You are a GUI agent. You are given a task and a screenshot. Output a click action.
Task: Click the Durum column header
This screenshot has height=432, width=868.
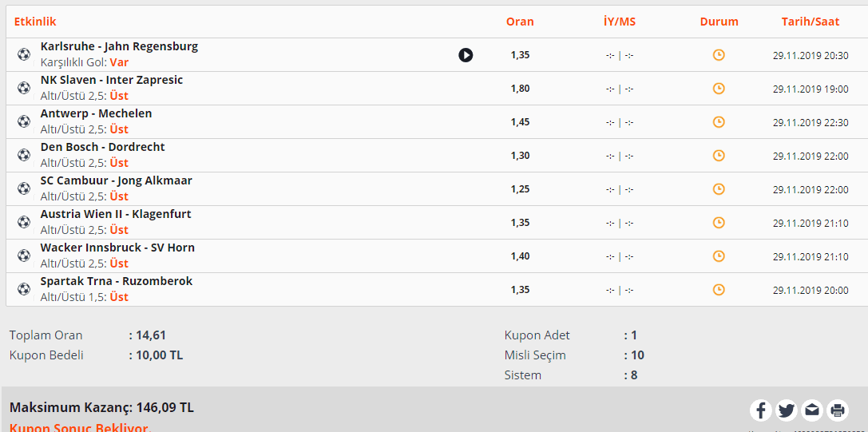point(719,22)
